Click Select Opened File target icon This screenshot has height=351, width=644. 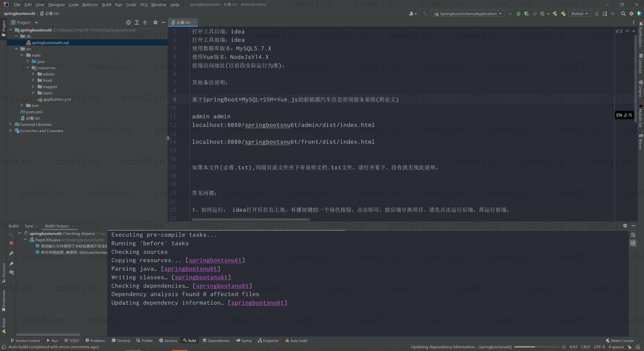tap(128, 22)
